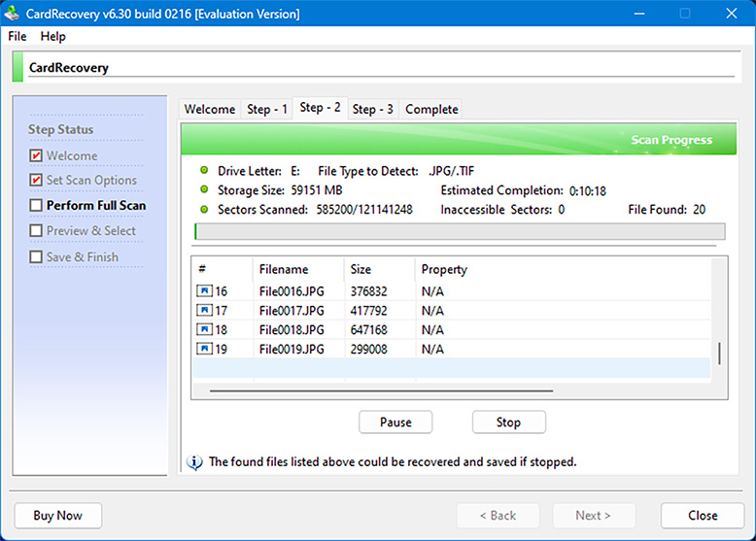This screenshot has width=756, height=541.
Task: Click the scan progress bar
Action: 460,231
